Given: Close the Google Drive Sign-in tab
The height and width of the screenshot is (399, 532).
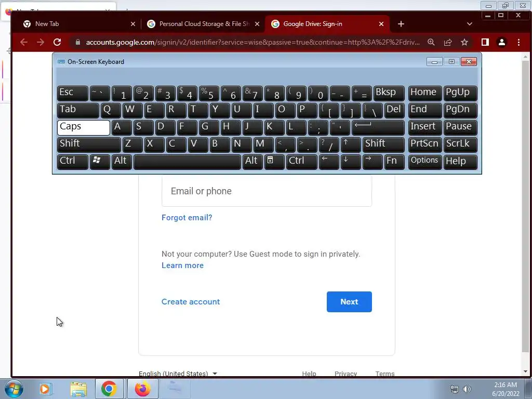Looking at the screenshot, I should point(381,24).
